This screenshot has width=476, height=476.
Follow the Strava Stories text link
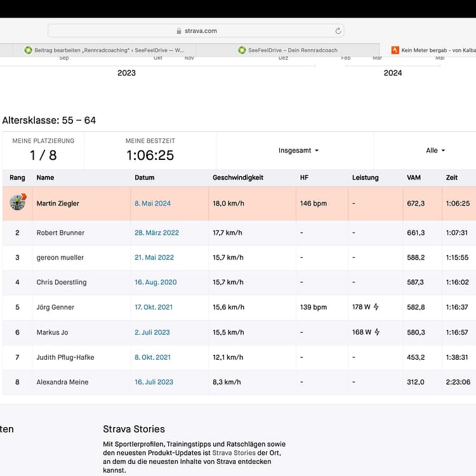tap(234, 453)
